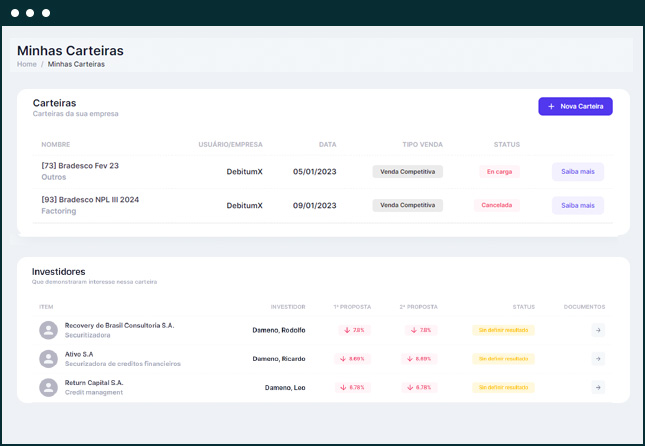Screen dimensions: 645x446
Task: Open Saiba mais for Bradesco Fev 23
Action: (x=577, y=172)
